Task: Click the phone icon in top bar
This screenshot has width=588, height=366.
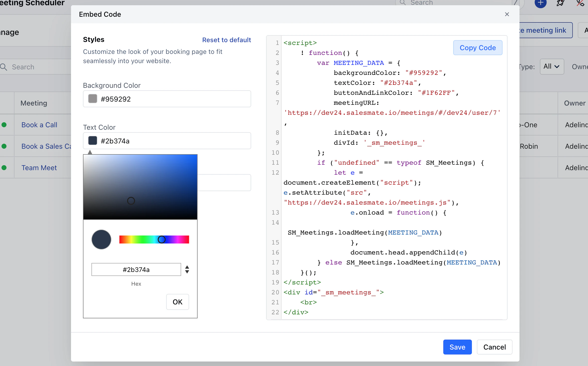Action: pos(580,3)
